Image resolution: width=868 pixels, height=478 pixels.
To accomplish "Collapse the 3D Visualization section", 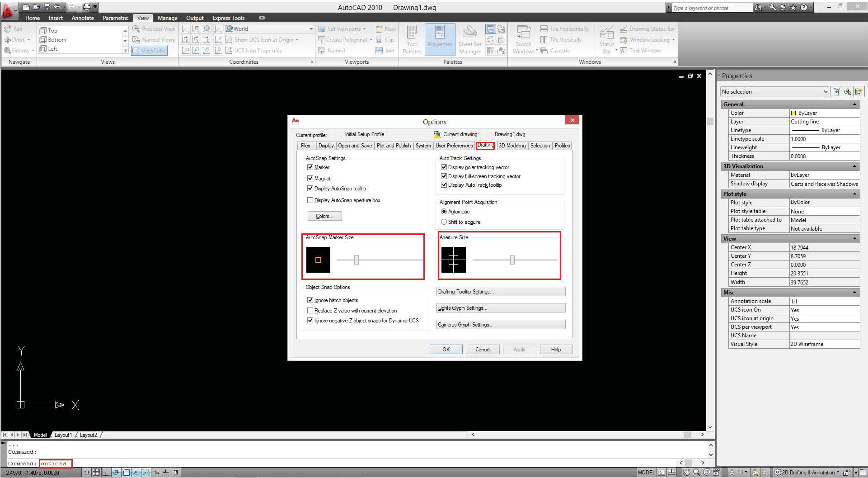I will (x=854, y=166).
